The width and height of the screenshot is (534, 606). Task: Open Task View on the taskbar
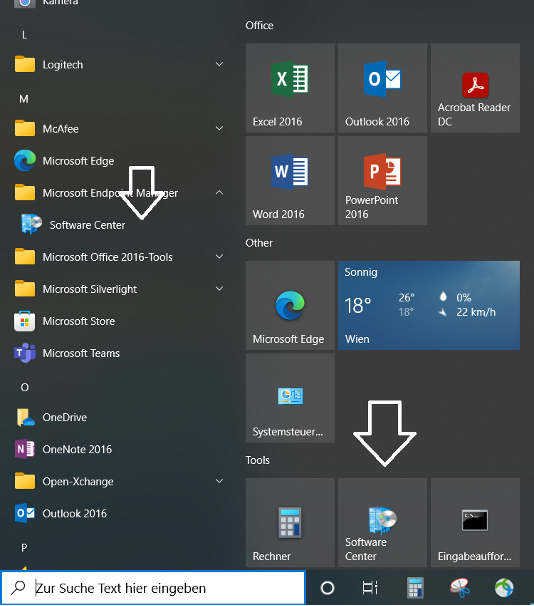point(370,588)
